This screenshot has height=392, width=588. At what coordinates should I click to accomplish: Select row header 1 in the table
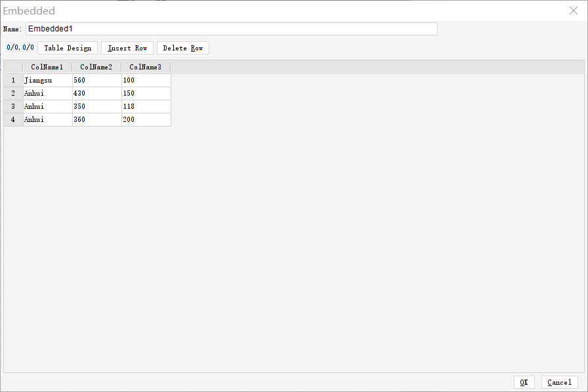(12, 80)
